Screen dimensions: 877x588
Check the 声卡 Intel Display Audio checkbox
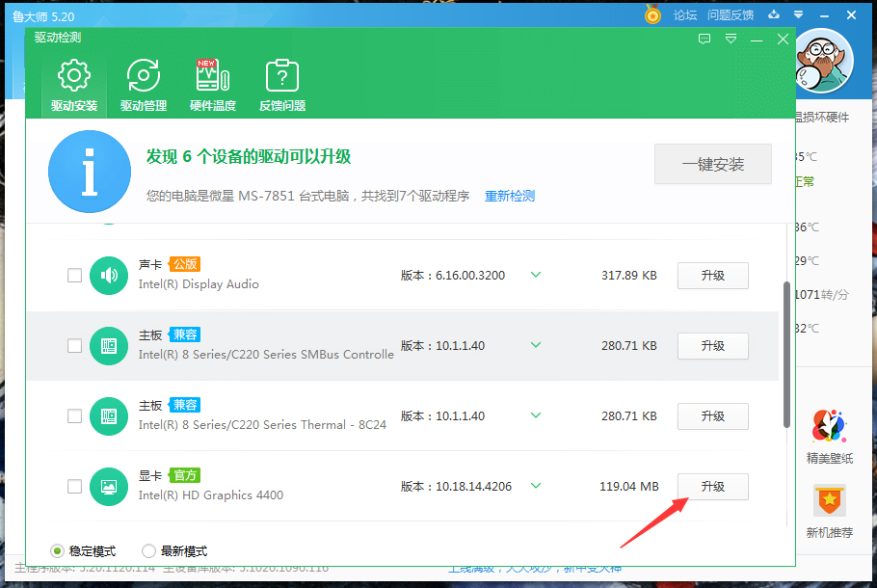pyautogui.click(x=74, y=275)
